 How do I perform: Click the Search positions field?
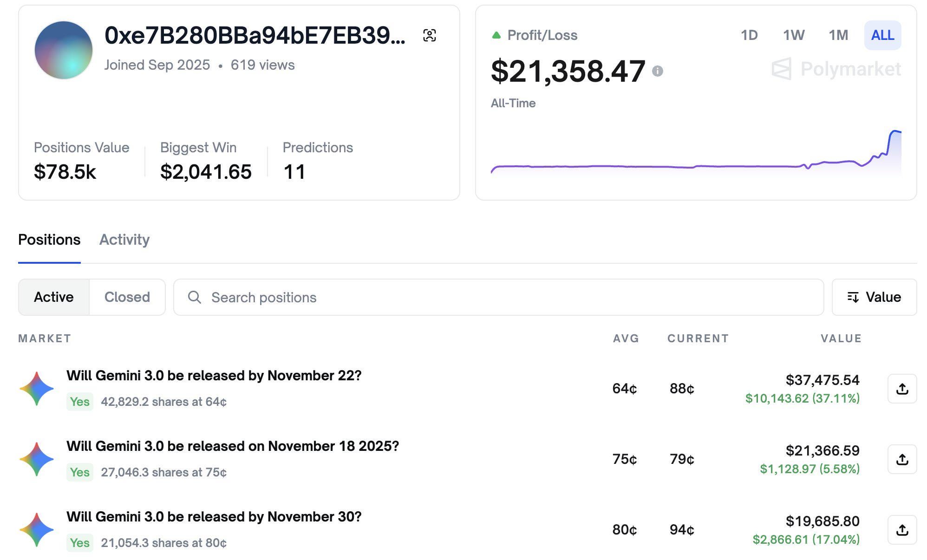(498, 297)
